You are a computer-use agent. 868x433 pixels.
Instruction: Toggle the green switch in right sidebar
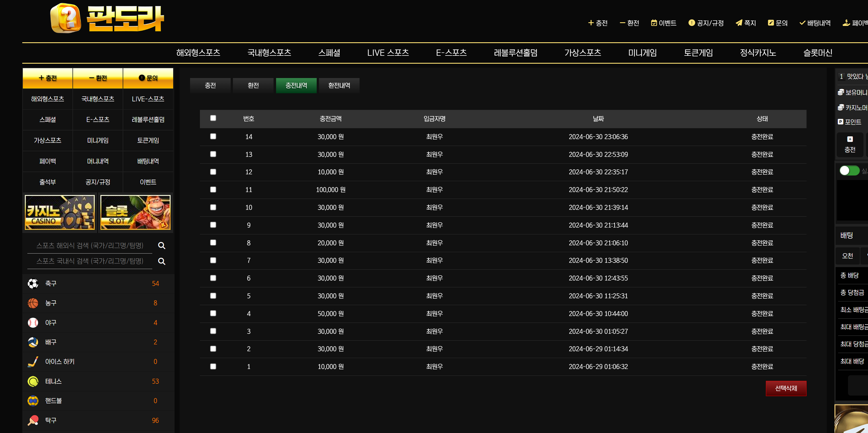(x=849, y=171)
